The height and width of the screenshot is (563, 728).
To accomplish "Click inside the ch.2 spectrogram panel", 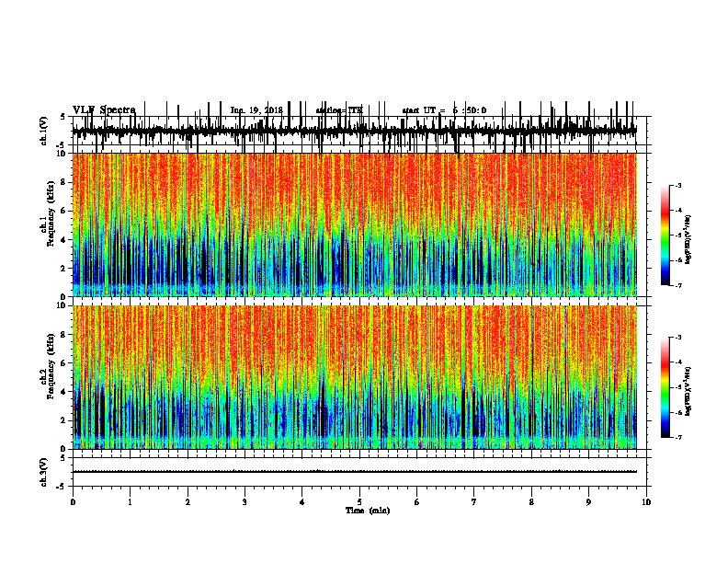I will (x=355, y=377).
